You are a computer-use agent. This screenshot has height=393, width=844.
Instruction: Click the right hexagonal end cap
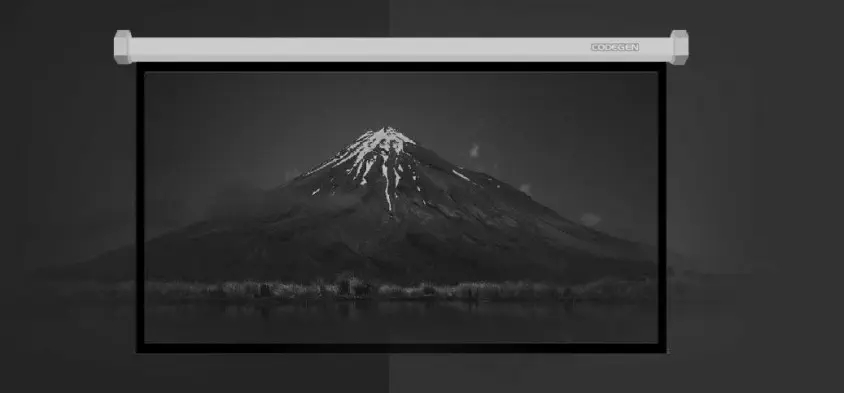679,47
